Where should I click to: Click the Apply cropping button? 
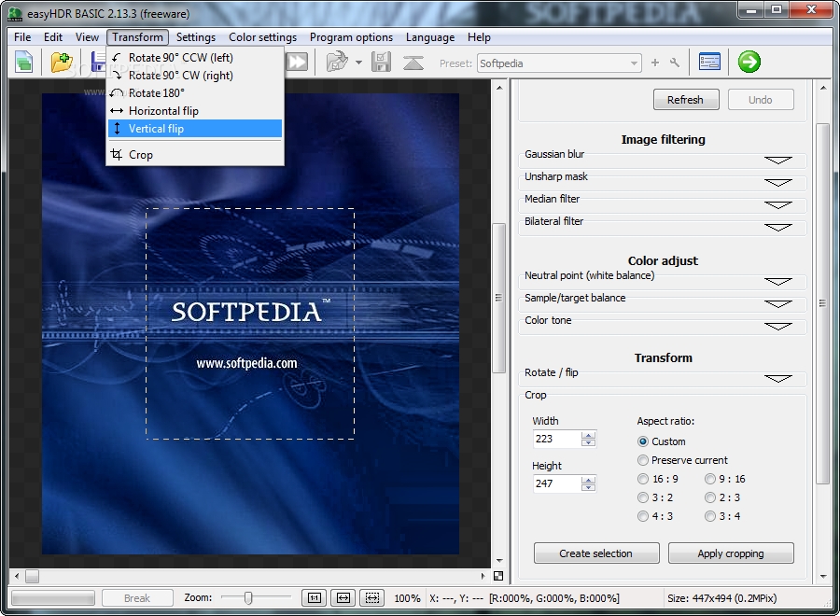click(x=731, y=553)
